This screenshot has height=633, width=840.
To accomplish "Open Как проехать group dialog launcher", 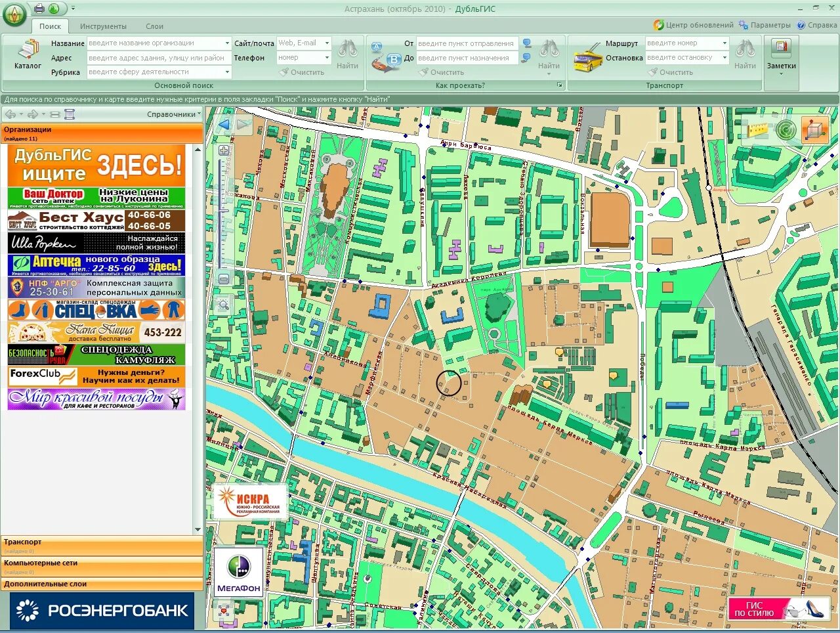I will click(x=559, y=85).
